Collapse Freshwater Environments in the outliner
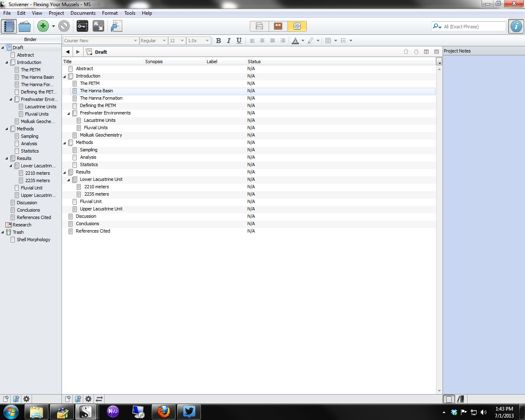This screenshot has height=420, width=525. (68, 113)
